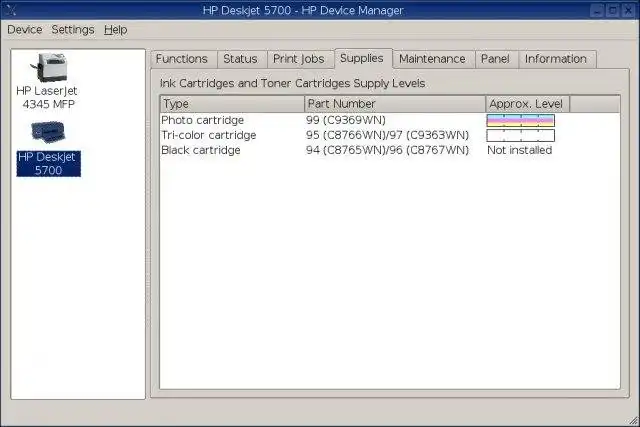Select the Supplies tab
This screenshot has width=640, height=427.
(362, 58)
